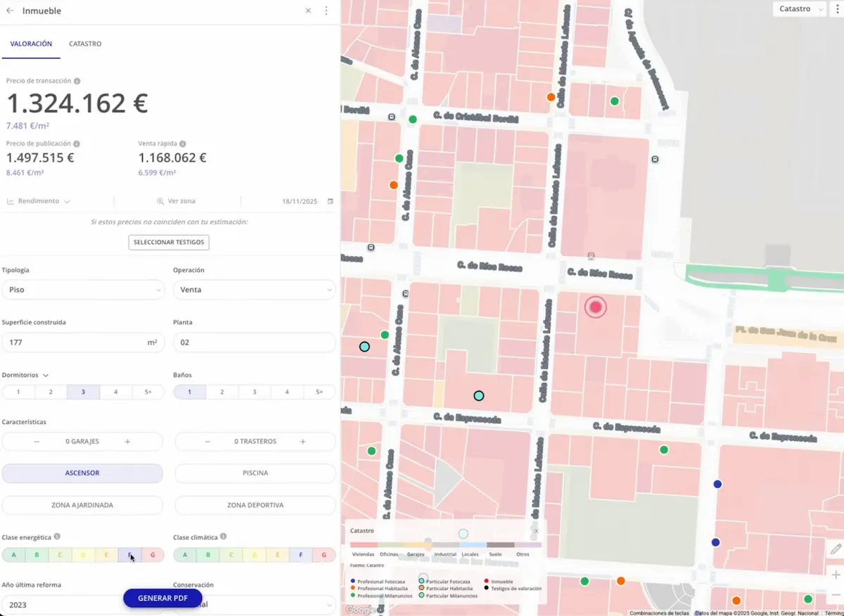Open the Operación dropdown showing Venta
Viewport: 844px width, 616px height.
coord(255,290)
